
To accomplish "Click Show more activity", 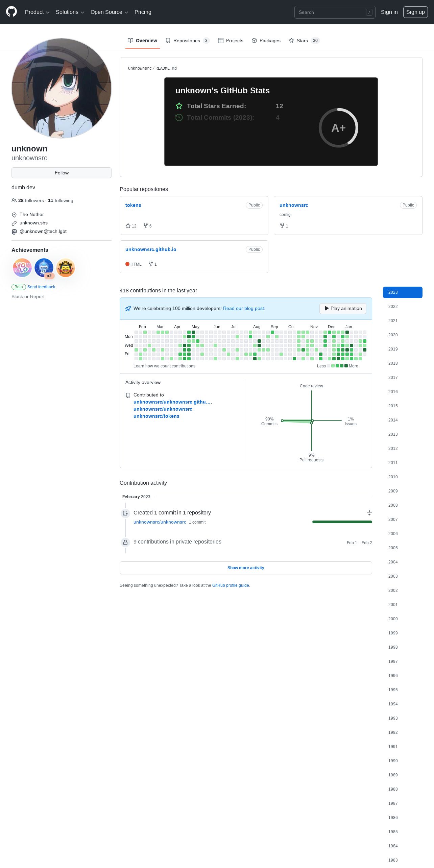I will (246, 568).
